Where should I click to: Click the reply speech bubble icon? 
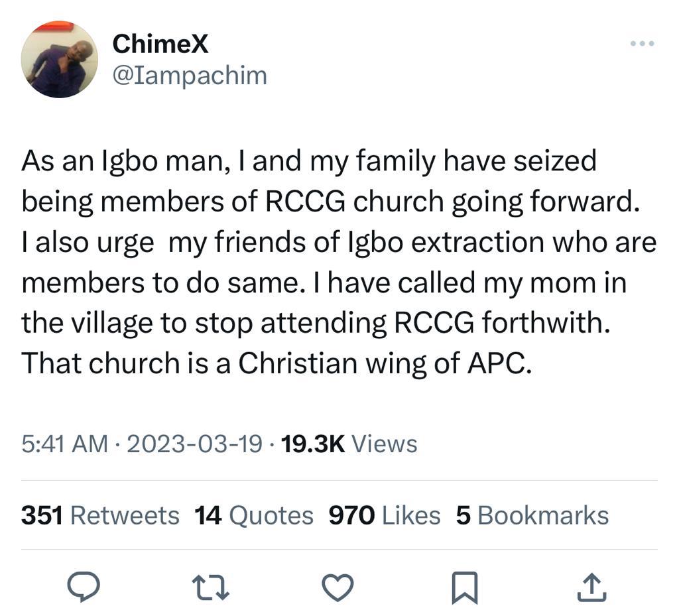[84, 586]
